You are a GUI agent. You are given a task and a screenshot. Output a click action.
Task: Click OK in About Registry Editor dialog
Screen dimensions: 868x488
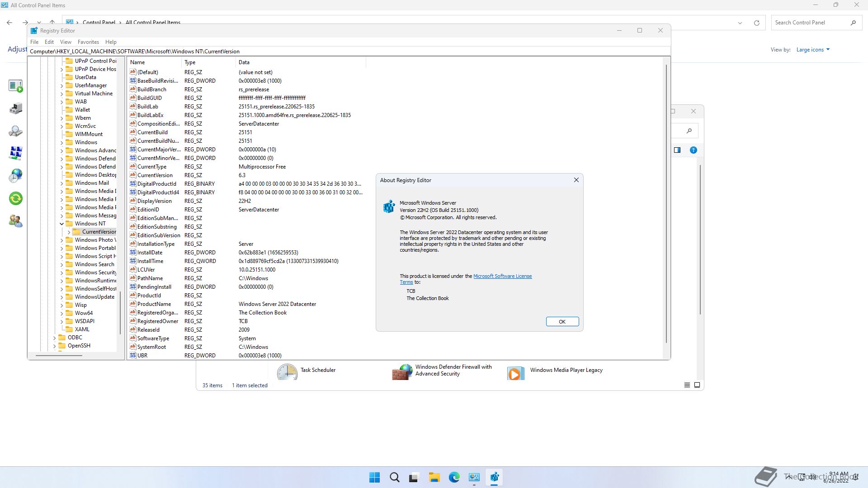coord(562,322)
